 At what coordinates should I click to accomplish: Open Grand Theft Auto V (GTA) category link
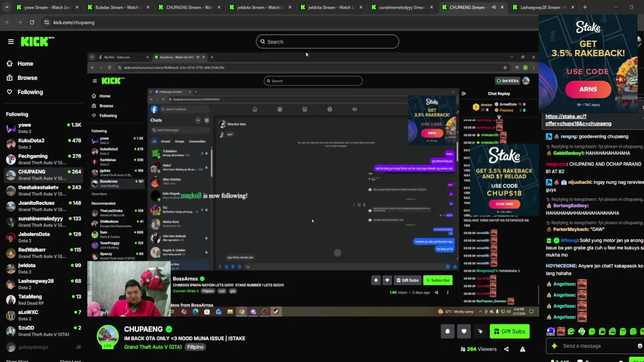pyautogui.click(x=153, y=347)
